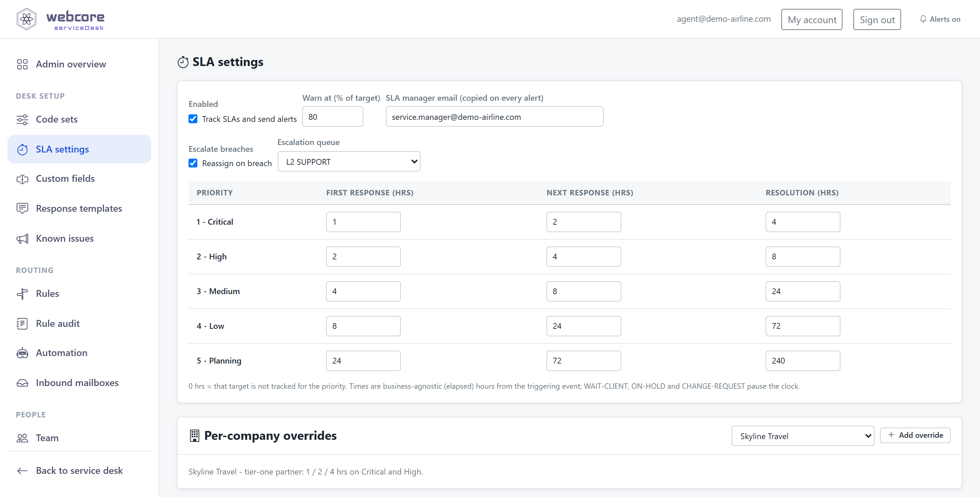This screenshot has width=980, height=497.
Task: Click Planning resolution hours field showing 240
Action: (x=803, y=361)
